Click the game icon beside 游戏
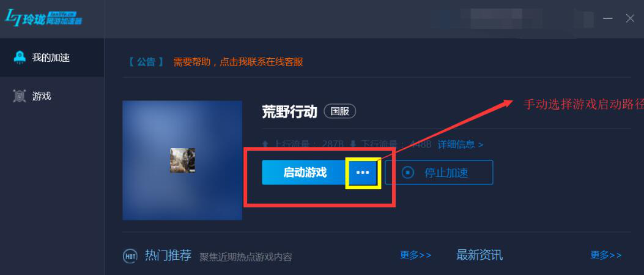This screenshot has height=275, width=644. 20,96
